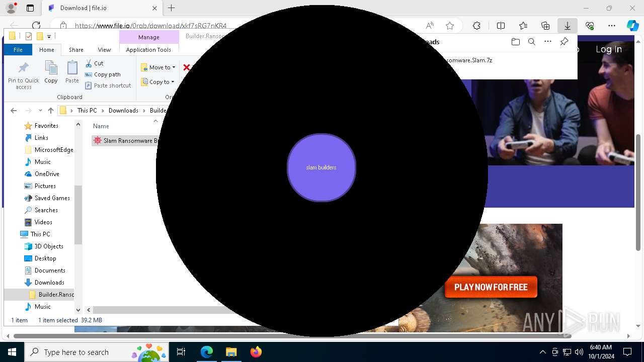Click the taskbar search box

[x=97, y=352]
